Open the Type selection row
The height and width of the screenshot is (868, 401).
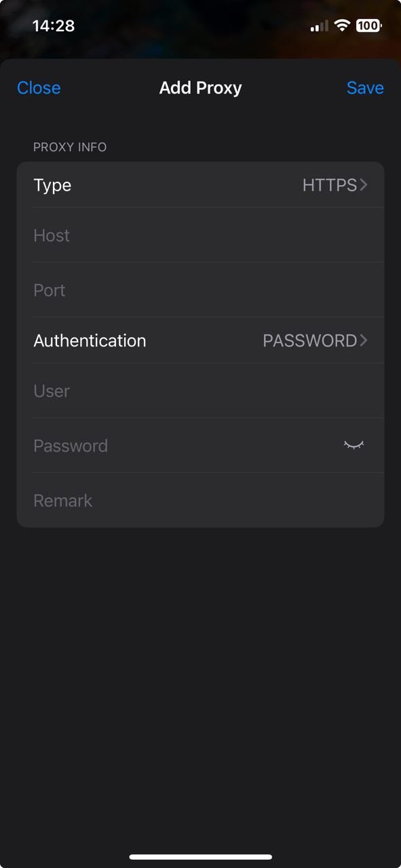pos(200,184)
